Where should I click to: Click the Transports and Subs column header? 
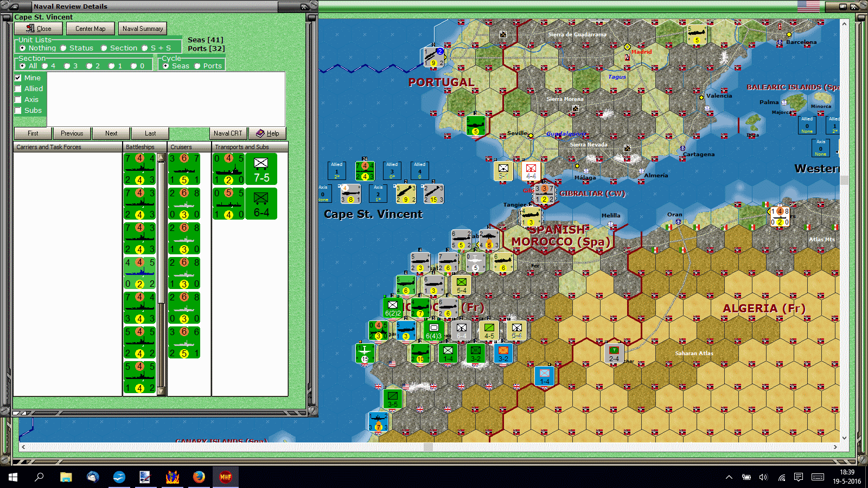(250, 147)
